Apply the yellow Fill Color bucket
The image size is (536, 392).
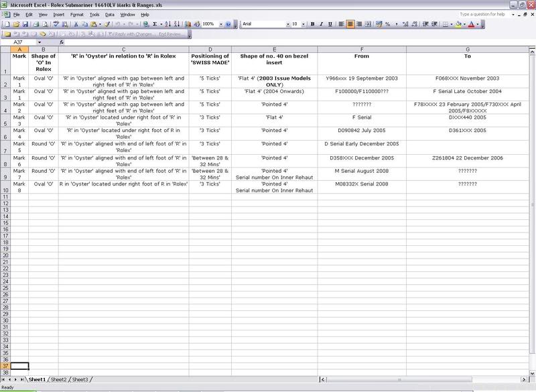[458, 24]
